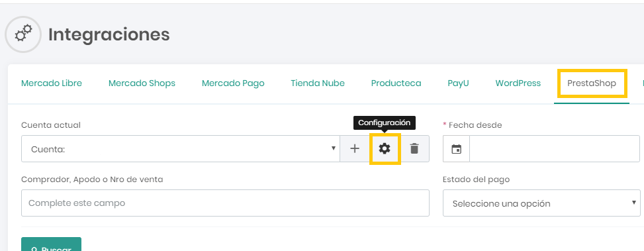This screenshot has width=644, height=251.
Task: Click the Comprador, Apodo o Nro field
Action: point(225,203)
